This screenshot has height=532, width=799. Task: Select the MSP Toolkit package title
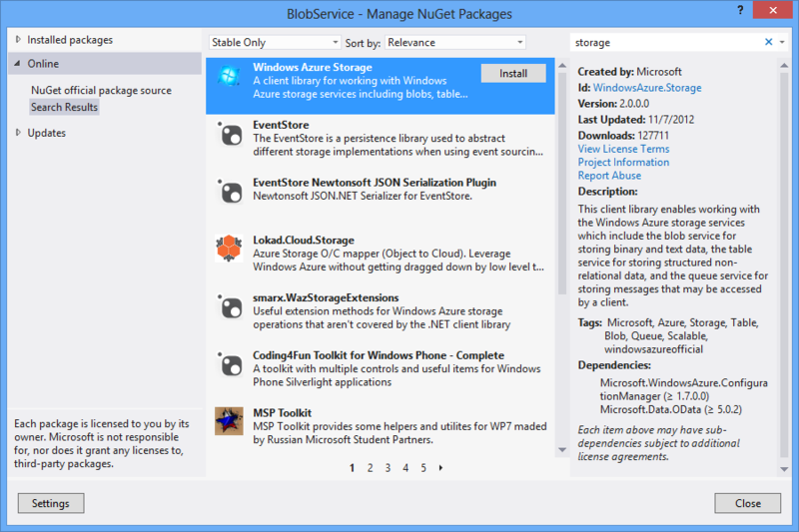pyautogui.click(x=283, y=412)
